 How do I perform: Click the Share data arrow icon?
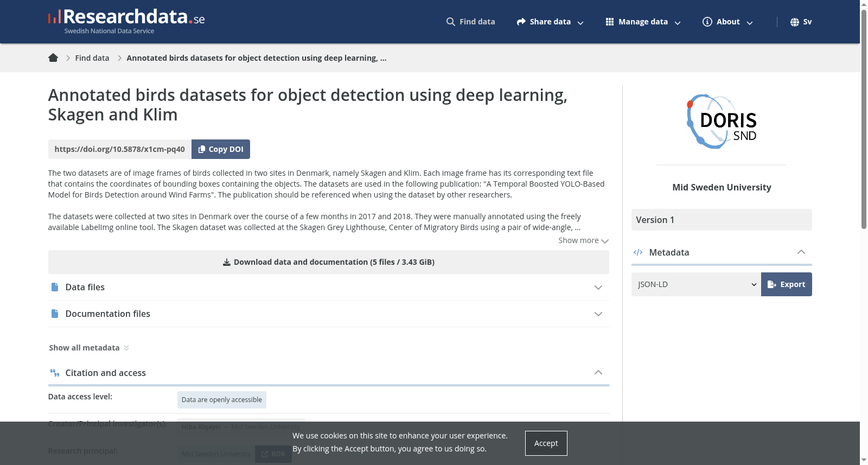521,22
